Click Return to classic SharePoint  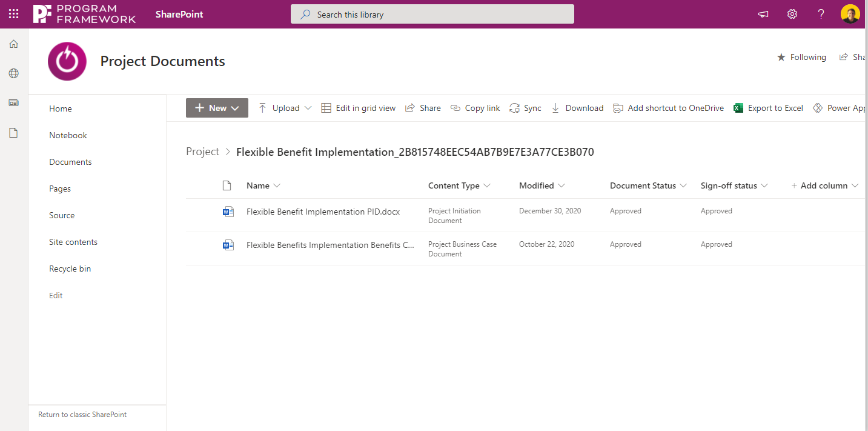point(82,415)
